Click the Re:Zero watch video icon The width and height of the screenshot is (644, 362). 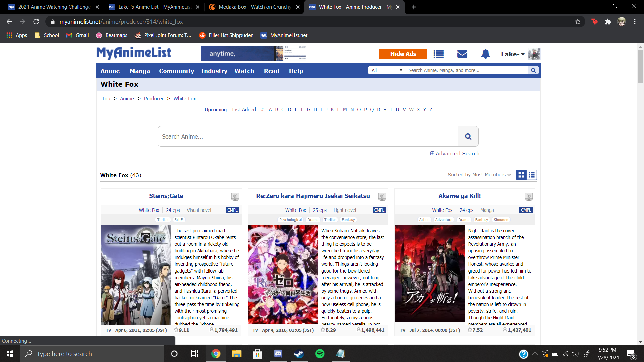coord(382,196)
